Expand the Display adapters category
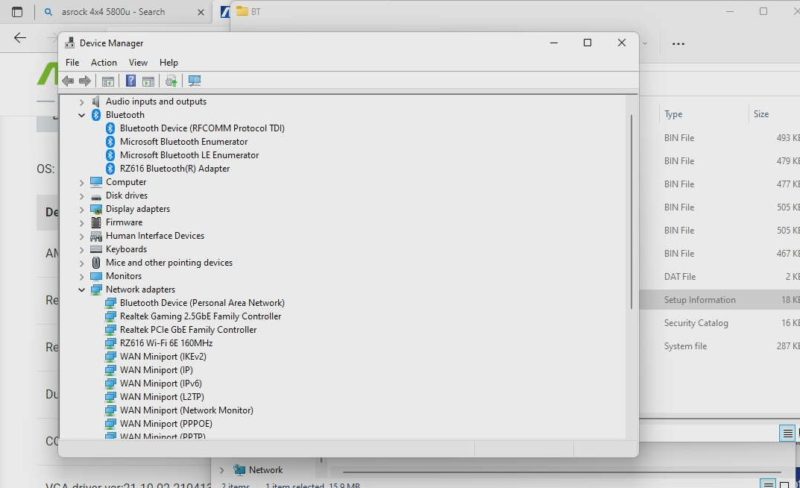The width and height of the screenshot is (800, 488). pos(82,209)
